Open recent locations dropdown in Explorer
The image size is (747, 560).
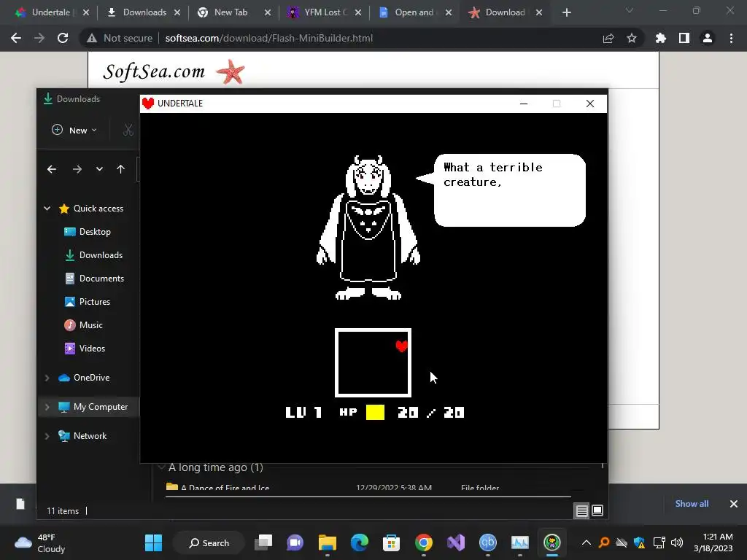click(99, 169)
